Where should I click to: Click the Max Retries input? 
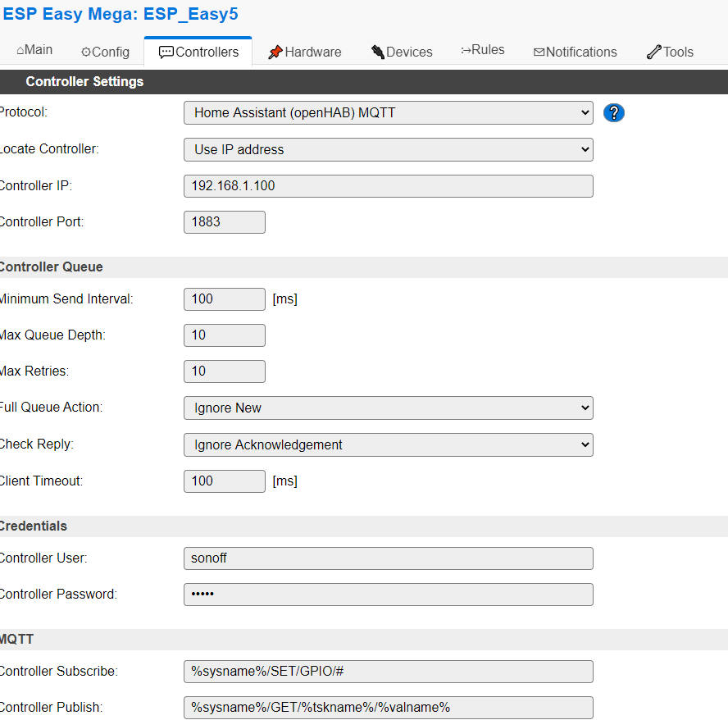click(x=225, y=371)
